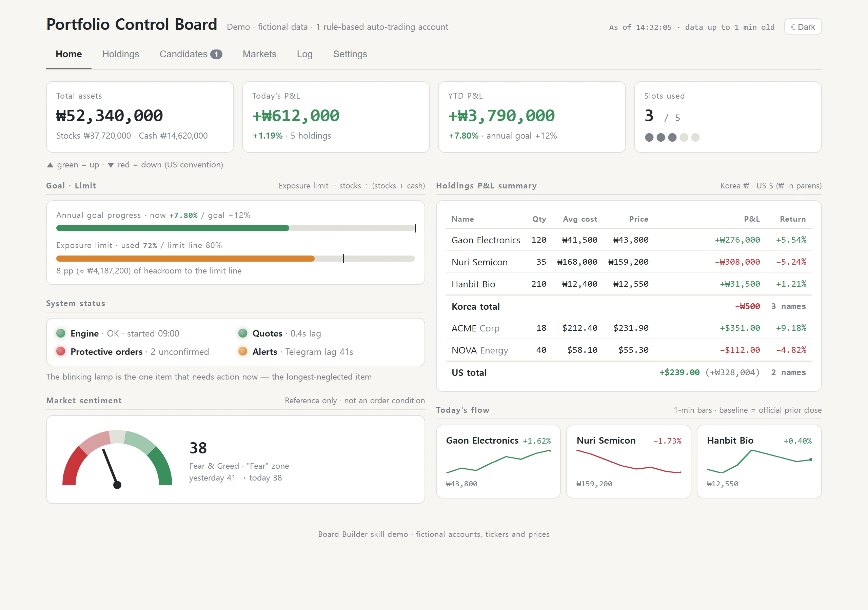This screenshot has height=610, width=868.
Task: Click the green Engine status lamp
Action: point(61,333)
